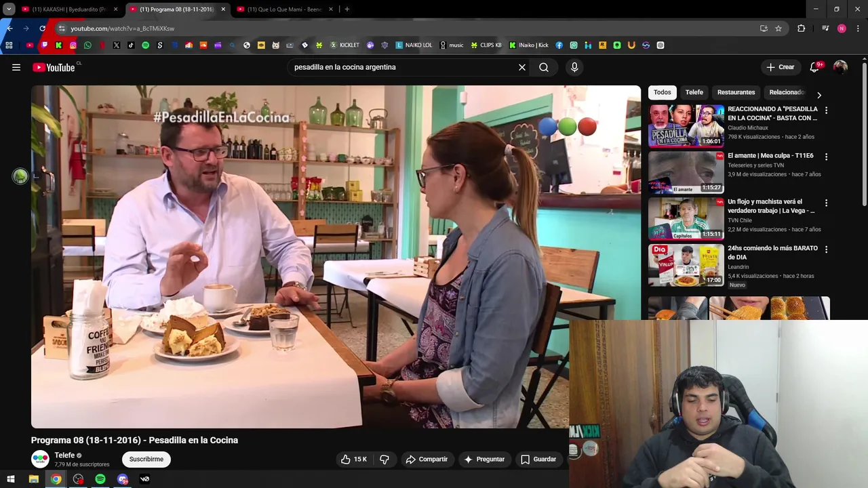Viewport: 868px width, 488px height.
Task: Select the Relacionados filter chip
Action: coord(787,92)
